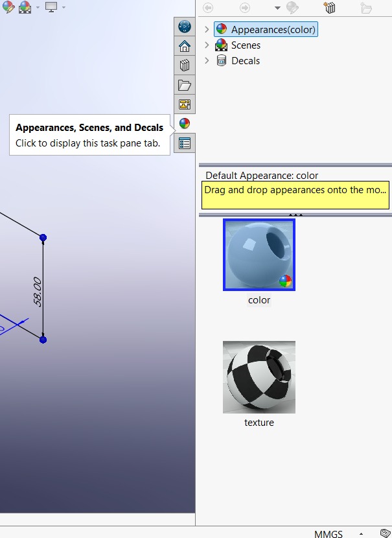
Task: Click the Apply Scene icon in the view toolbar
Action: pos(25,7)
